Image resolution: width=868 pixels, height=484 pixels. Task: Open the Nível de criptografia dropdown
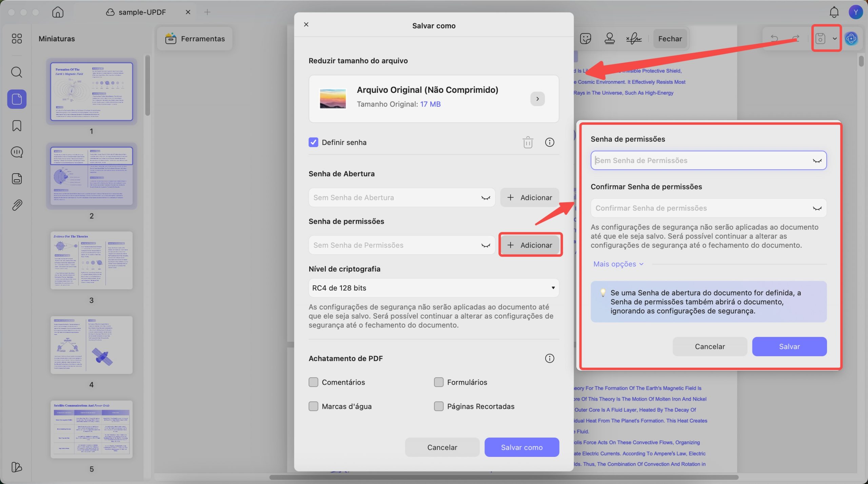(x=434, y=288)
